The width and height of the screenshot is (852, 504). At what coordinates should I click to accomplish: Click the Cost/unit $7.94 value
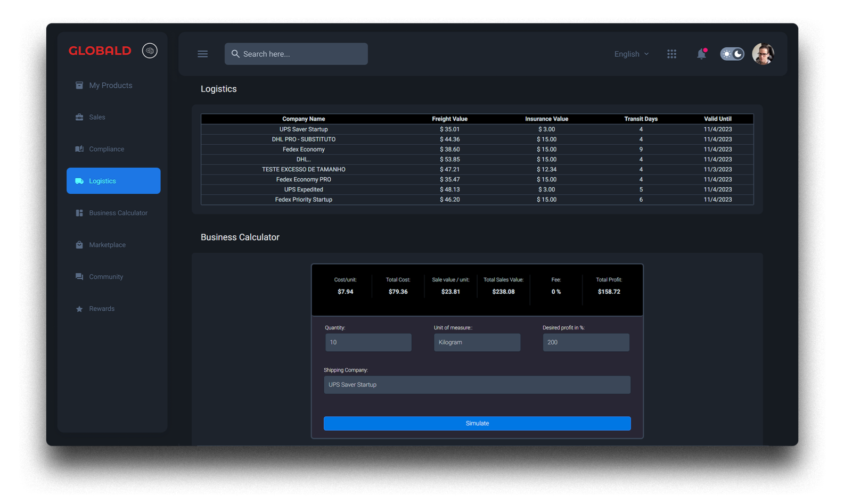click(345, 292)
